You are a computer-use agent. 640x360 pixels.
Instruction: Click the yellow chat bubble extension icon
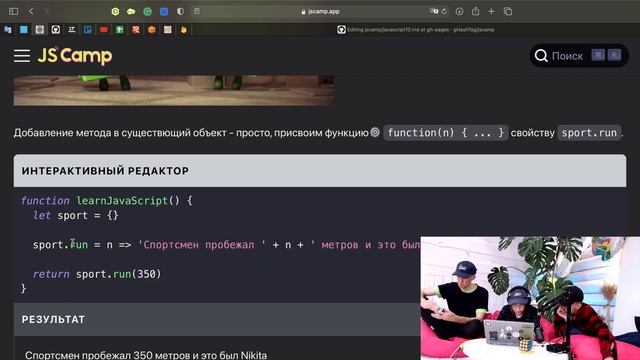[x=131, y=11]
